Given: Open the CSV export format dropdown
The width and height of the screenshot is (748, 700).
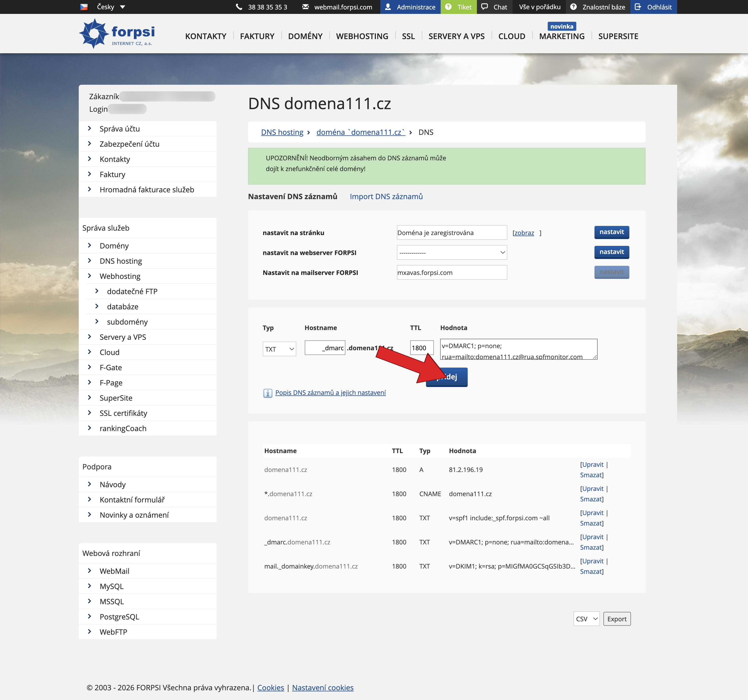Looking at the screenshot, I should [586, 619].
